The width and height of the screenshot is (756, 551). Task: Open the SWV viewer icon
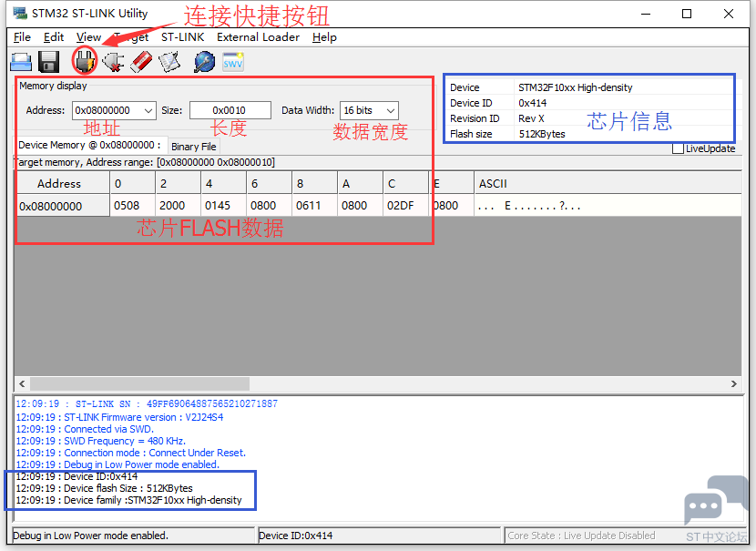(233, 62)
